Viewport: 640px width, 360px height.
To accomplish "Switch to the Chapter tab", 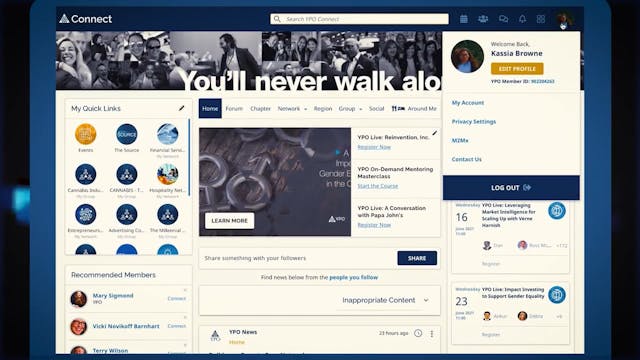I will [260, 109].
